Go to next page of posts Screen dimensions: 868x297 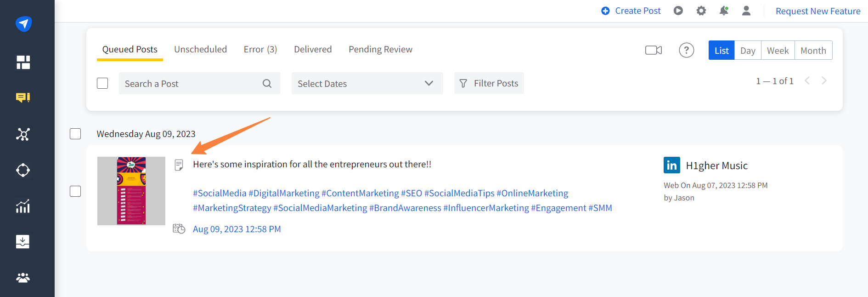[824, 81]
